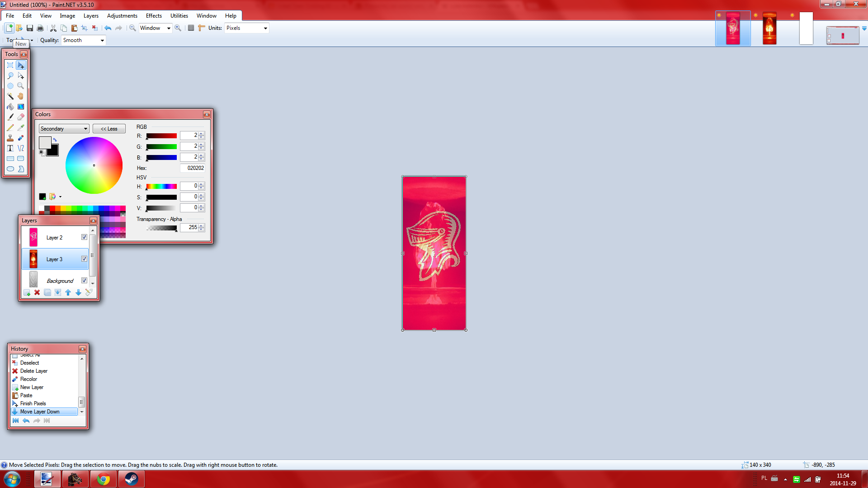
Task: Select the Ellipse Select tool
Action: coord(10,86)
